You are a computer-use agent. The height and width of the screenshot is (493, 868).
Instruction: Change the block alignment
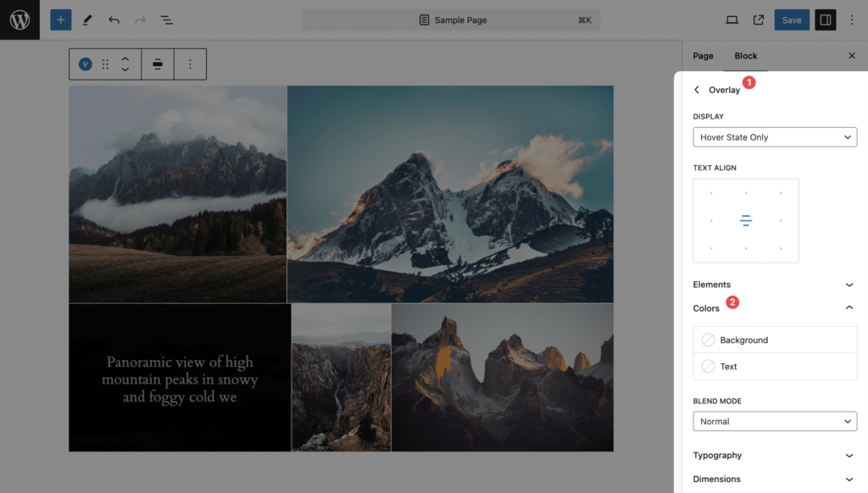click(158, 64)
